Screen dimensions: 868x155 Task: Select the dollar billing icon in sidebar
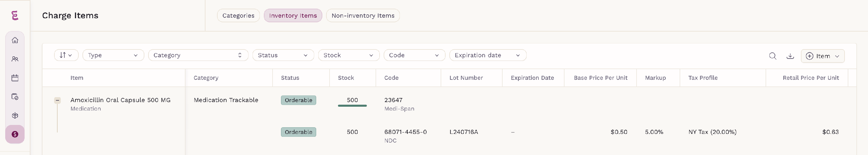tap(15, 134)
